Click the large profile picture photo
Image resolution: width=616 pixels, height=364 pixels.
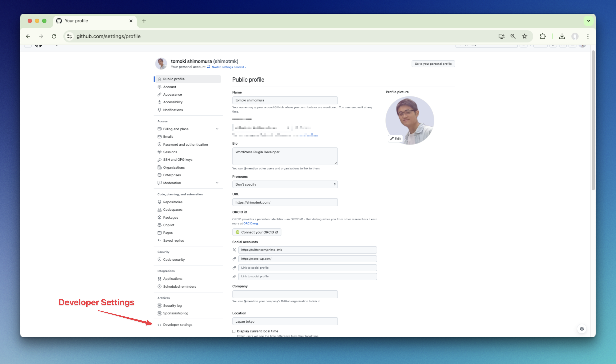[410, 120]
